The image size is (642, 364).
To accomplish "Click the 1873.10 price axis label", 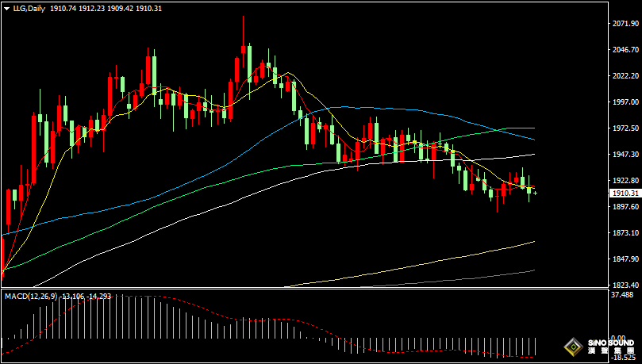I will coord(625,233).
